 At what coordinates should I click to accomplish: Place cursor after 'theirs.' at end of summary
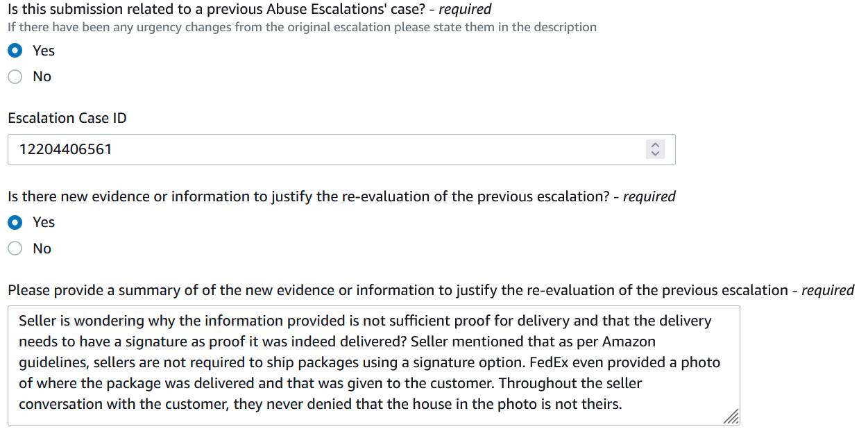coord(623,403)
